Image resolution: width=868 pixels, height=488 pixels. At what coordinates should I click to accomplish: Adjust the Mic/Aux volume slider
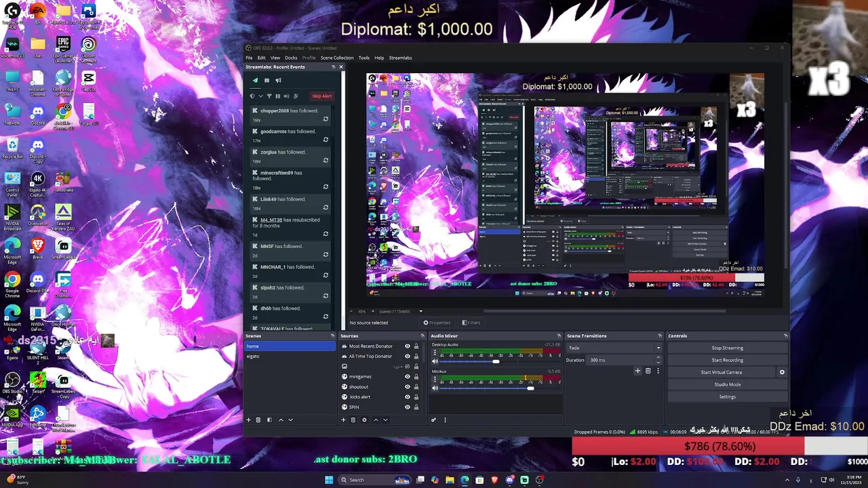click(x=530, y=388)
